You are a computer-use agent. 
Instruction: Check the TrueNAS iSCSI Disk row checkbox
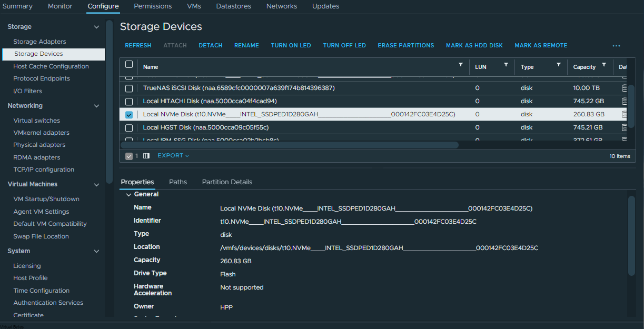tap(129, 88)
